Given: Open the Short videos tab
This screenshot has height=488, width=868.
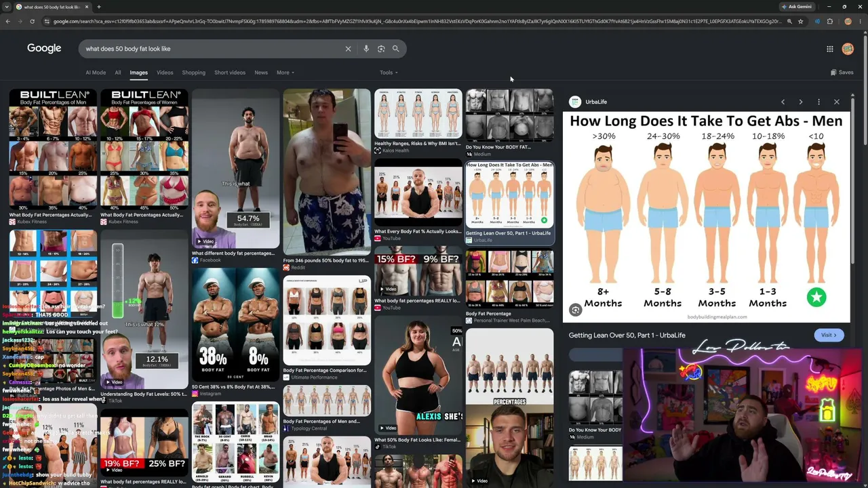Looking at the screenshot, I should click(x=230, y=73).
